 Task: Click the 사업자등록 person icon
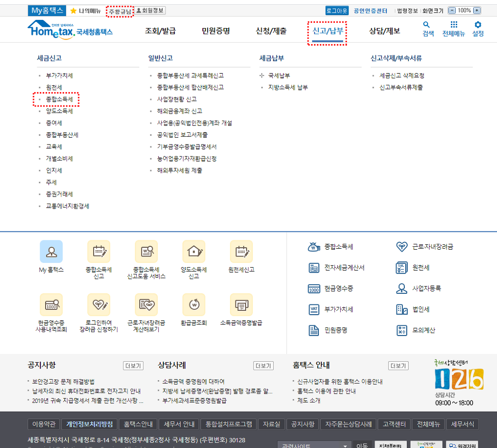(x=401, y=288)
